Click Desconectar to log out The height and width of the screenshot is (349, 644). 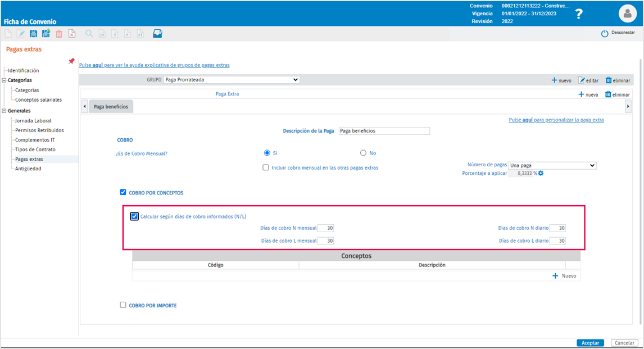pos(618,33)
